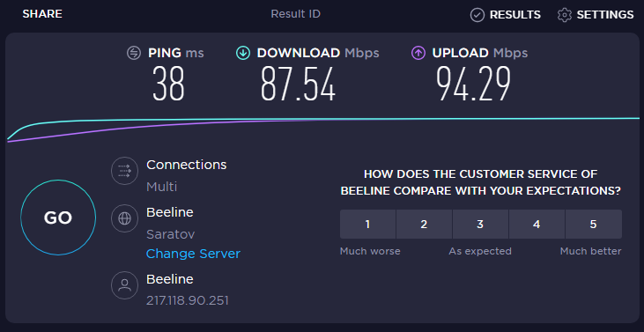Click the Settings gear icon
This screenshot has width=644, height=332.
pyautogui.click(x=565, y=15)
